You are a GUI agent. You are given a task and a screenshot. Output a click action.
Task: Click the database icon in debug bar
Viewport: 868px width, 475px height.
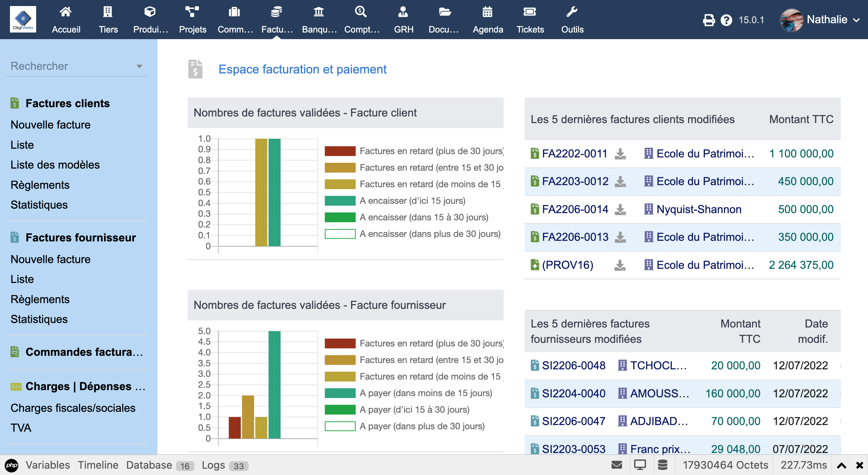662,465
